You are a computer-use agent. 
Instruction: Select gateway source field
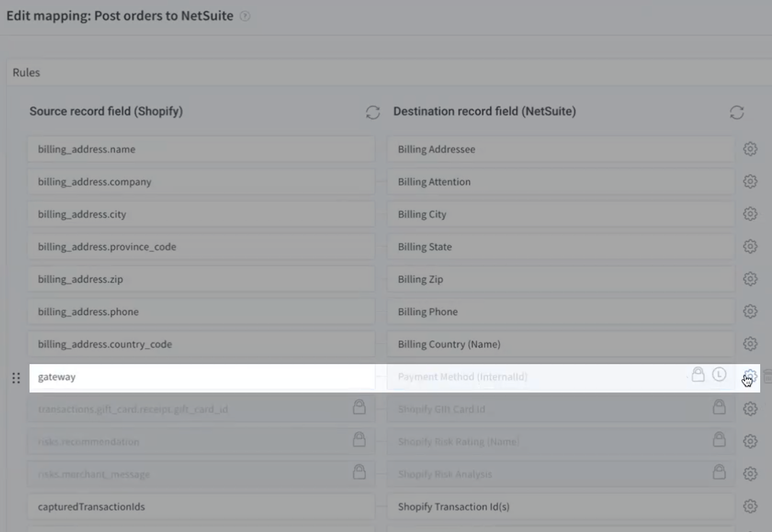[x=201, y=377]
